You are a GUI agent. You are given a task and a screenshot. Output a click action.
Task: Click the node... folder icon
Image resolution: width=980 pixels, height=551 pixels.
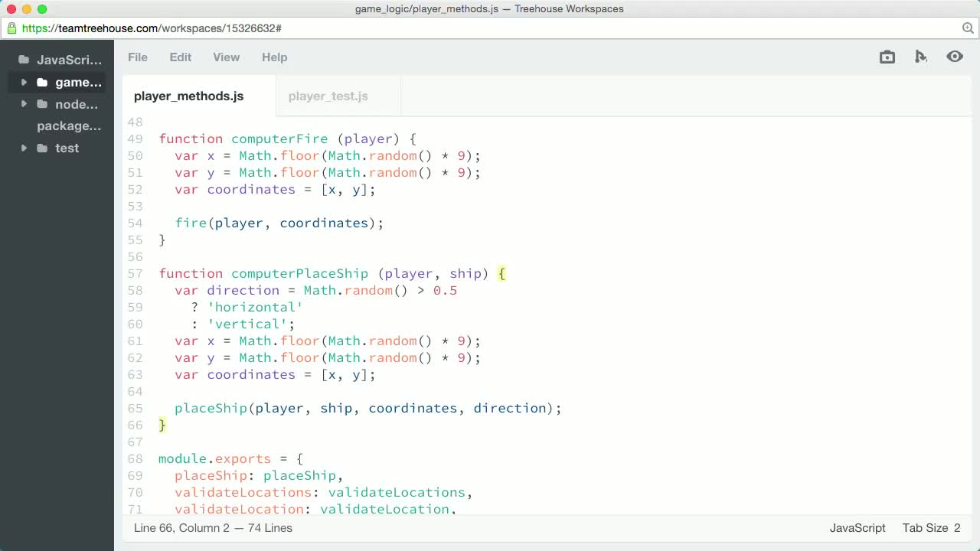(x=42, y=104)
